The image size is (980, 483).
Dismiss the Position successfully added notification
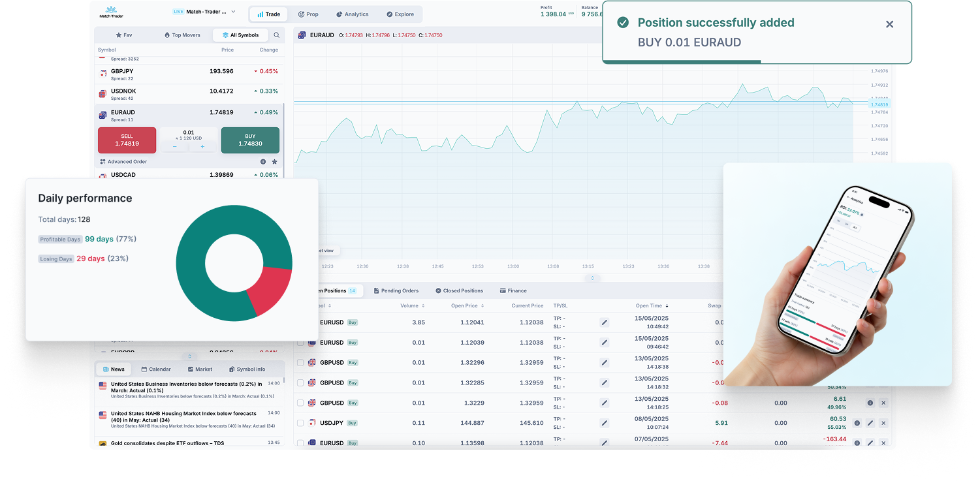point(889,24)
